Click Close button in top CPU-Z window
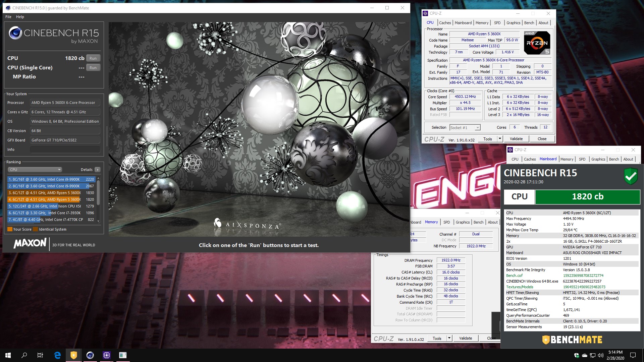 coord(542,139)
